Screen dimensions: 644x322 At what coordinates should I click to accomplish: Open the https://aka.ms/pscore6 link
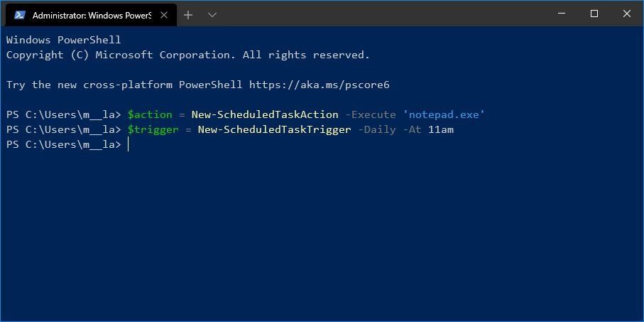tap(319, 85)
